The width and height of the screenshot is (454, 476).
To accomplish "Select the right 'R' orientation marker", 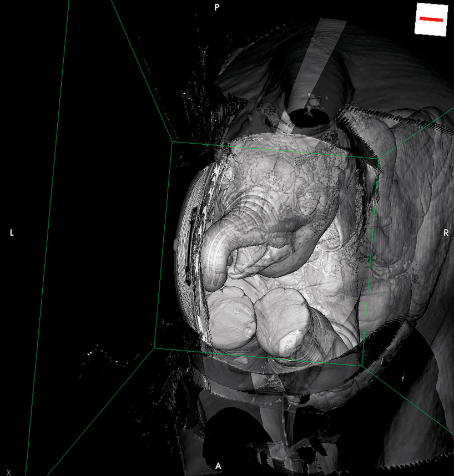I will tap(446, 232).
